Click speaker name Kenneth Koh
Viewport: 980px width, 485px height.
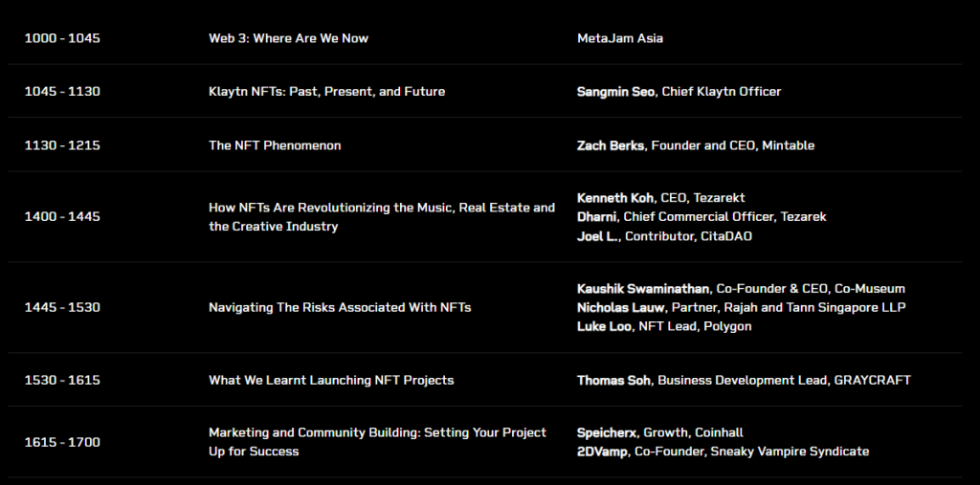click(615, 197)
